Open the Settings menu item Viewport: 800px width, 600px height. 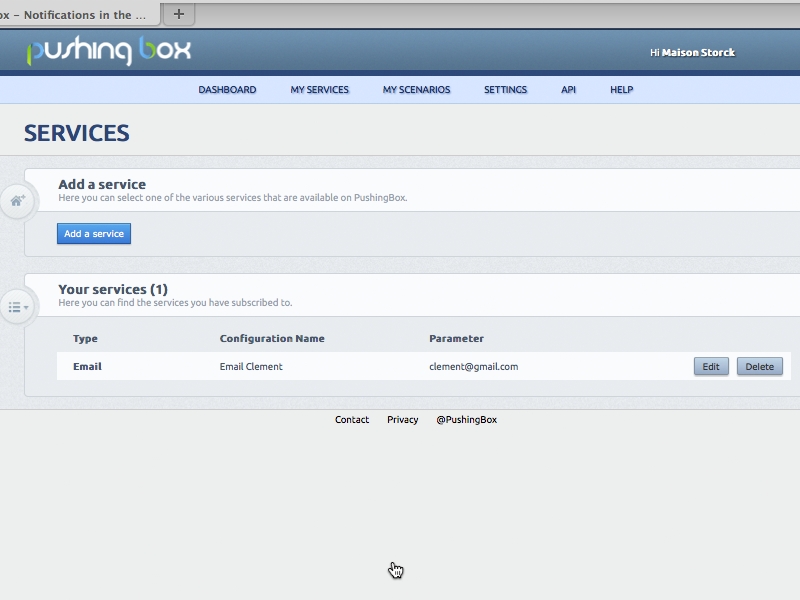pyautogui.click(x=505, y=90)
